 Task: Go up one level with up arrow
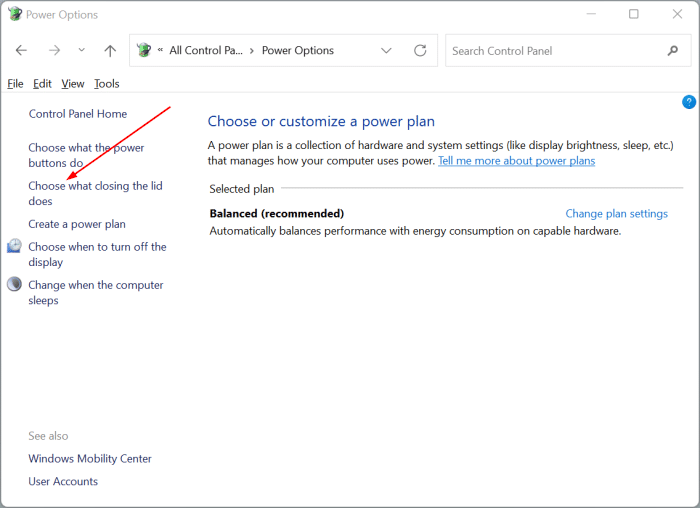[110, 50]
